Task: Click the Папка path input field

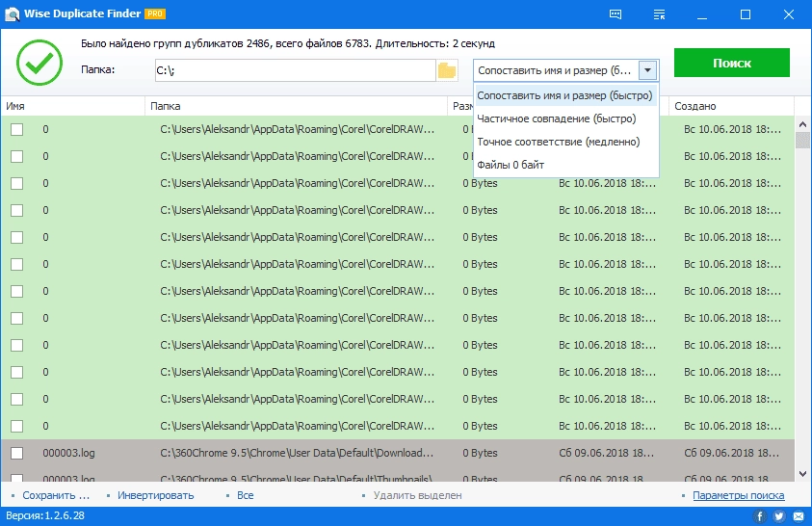Action: point(295,70)
